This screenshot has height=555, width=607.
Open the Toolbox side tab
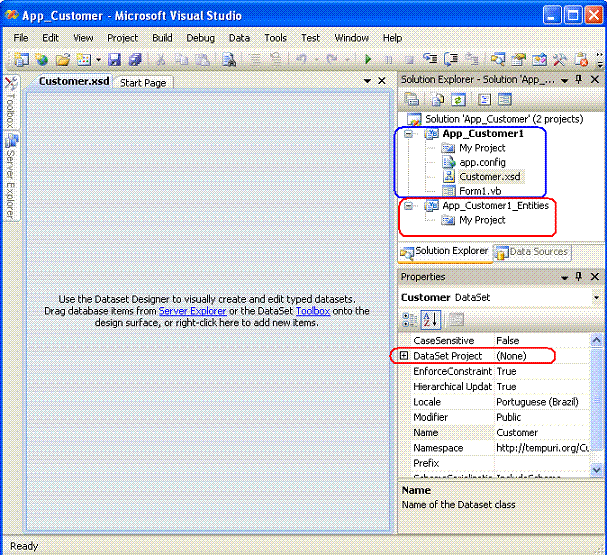point(11,102)
